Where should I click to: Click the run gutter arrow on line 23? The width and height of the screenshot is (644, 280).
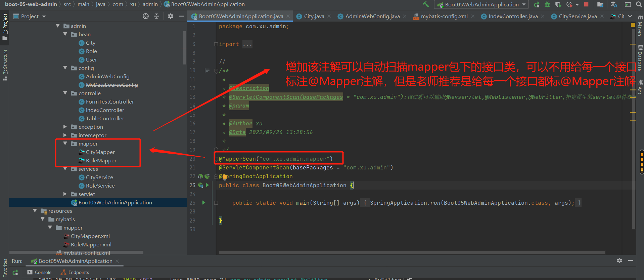coord(208,185)
